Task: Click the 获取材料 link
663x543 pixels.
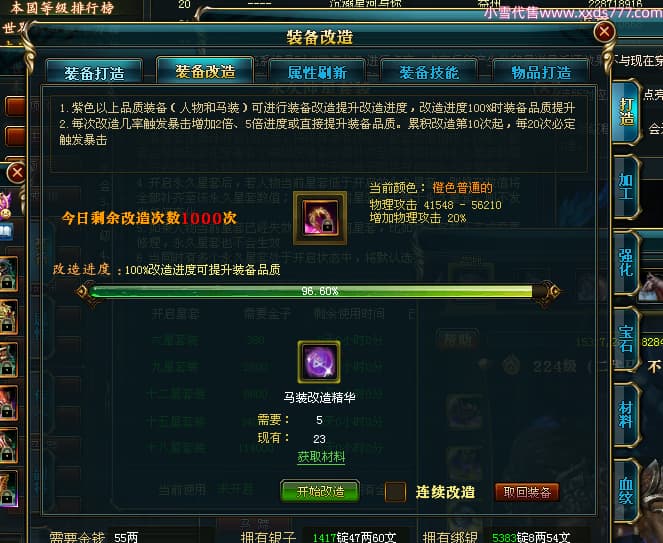Action: 321,457
